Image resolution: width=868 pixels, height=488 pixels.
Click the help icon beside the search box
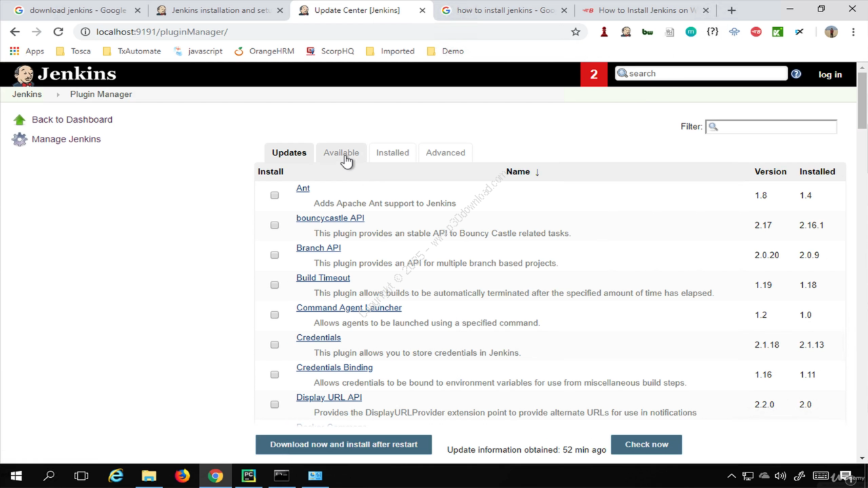click(796, 74)
